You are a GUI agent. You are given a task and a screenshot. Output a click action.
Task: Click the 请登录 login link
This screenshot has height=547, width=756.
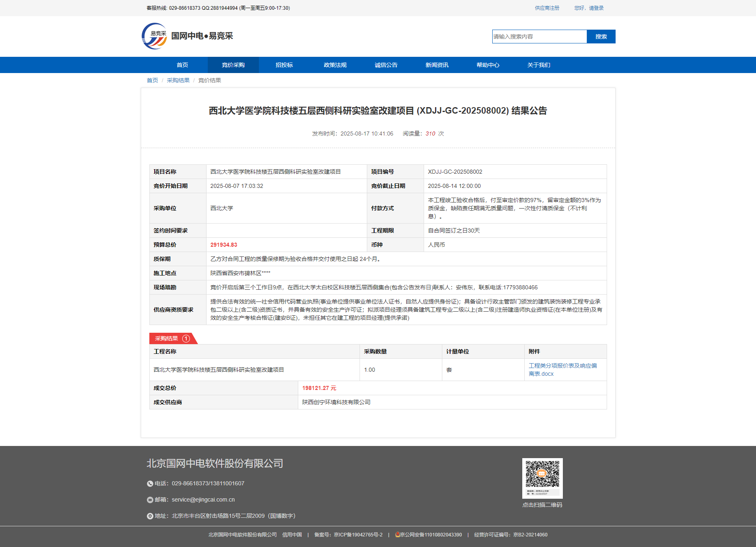(596, 8)
